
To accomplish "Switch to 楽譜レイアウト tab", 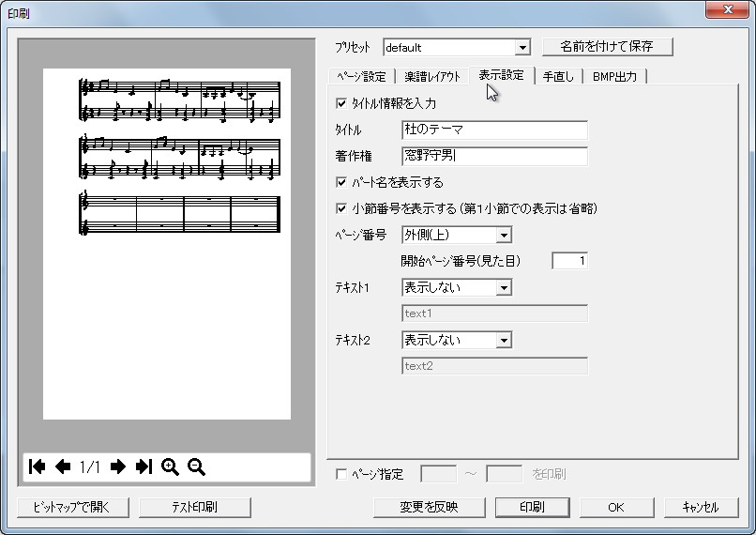I will coord(432,76).
